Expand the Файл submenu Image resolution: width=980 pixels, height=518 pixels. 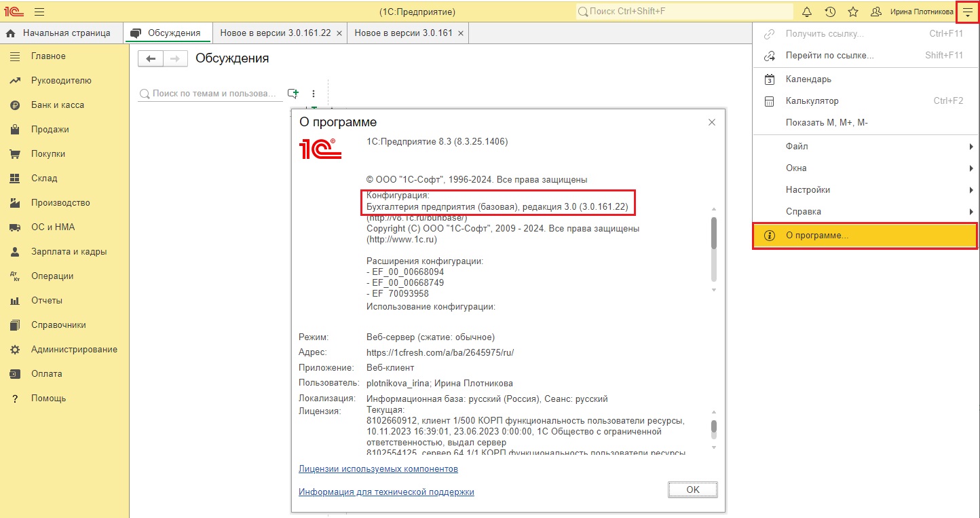click(865, 147)
